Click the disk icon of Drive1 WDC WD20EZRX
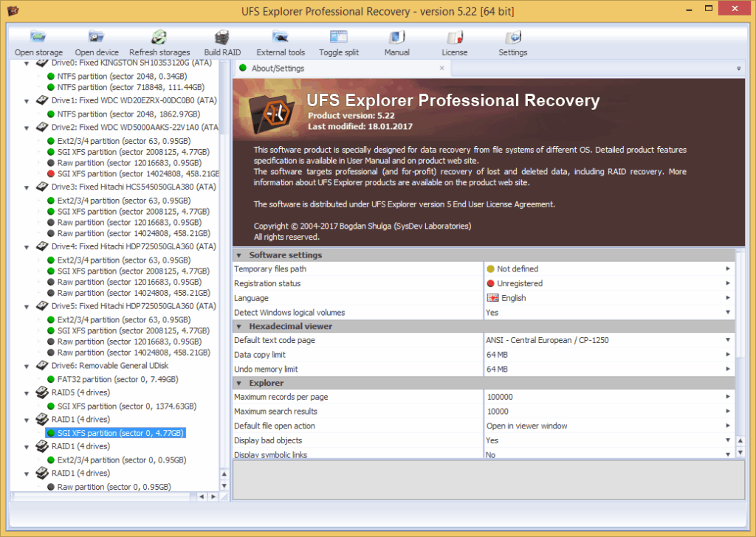The height and width of the screenshot is (537, 756). point(42,100)
